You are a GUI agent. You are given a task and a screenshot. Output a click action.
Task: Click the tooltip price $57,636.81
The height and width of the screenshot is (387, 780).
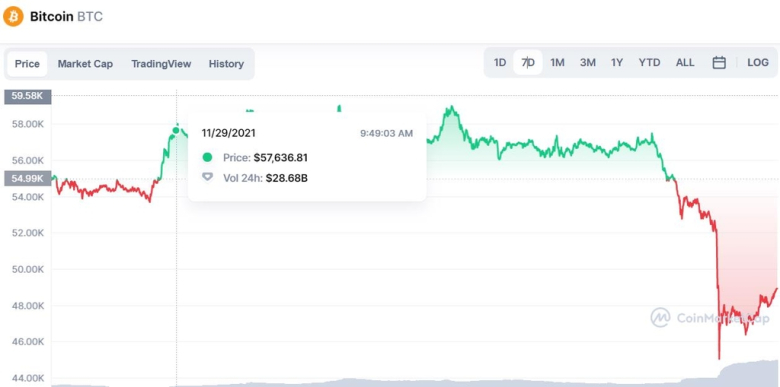281,158
